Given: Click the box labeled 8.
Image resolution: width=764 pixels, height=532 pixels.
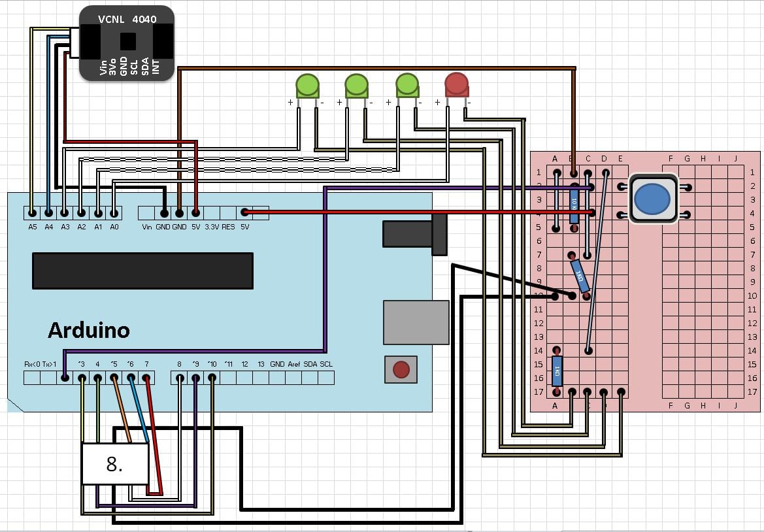Looking at the screenshot, I should [x=115, y=464].
